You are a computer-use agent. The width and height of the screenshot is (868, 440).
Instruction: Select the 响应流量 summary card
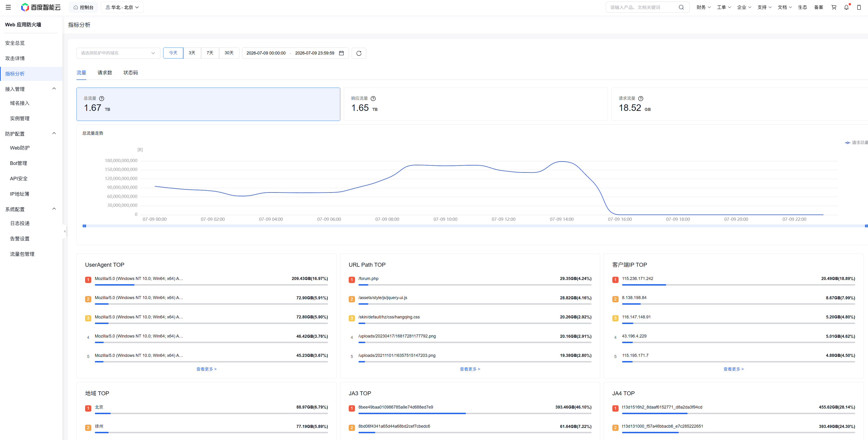pos(475,104)
